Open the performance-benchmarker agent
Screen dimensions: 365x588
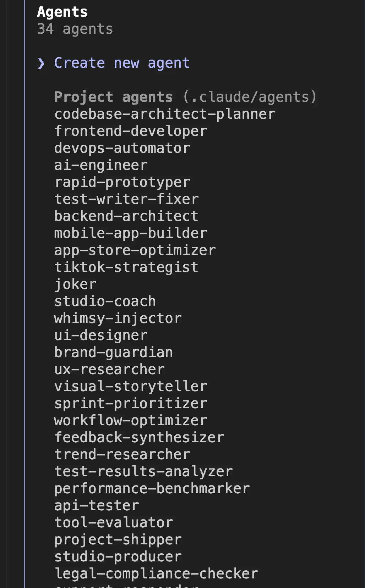(x=152, y=489)
